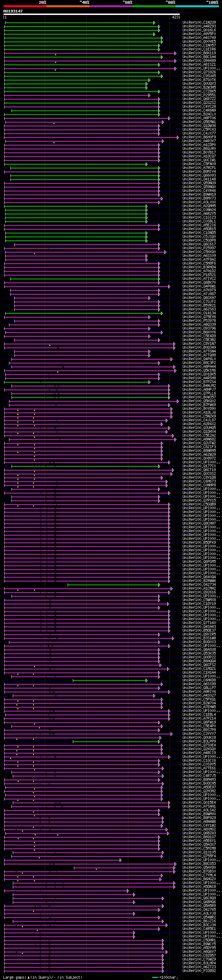Click the green ~80% identity legend bar
Viewport: 222px width, 980px height.
pyautogui.click(x=154, y=6)
